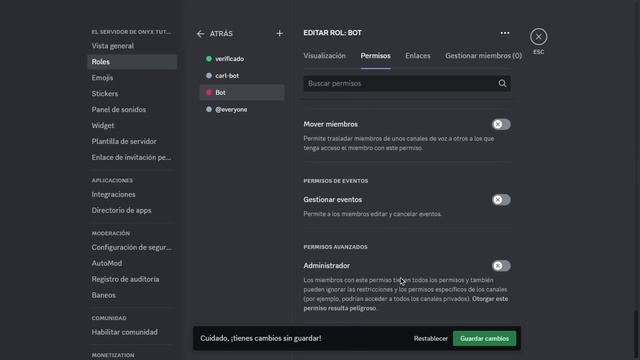Viewport: 640px width, 360px height.
Task: Turn on the Administrador permission switch
Action: pos(501,266)
